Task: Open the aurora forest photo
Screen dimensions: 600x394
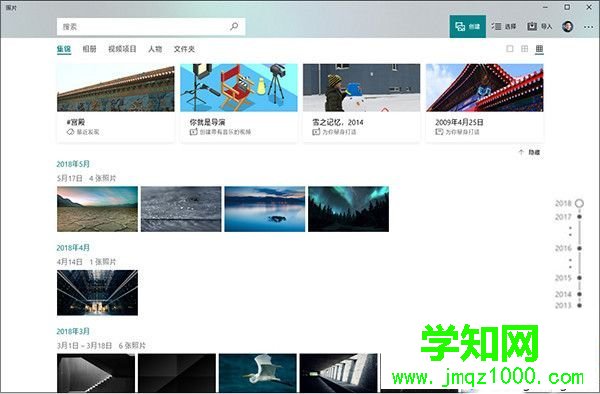Action: [349, 209]
